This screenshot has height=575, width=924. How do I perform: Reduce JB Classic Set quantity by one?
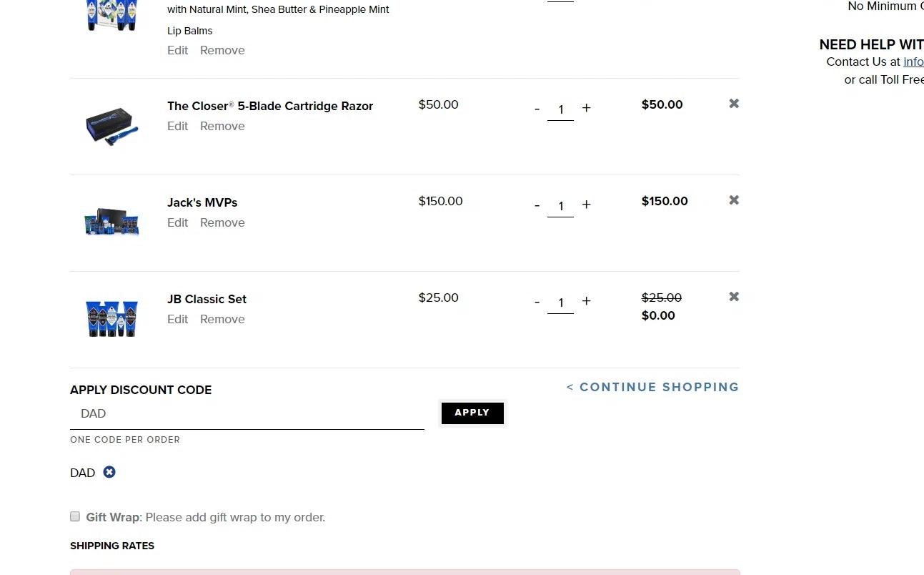pos(537,302)
